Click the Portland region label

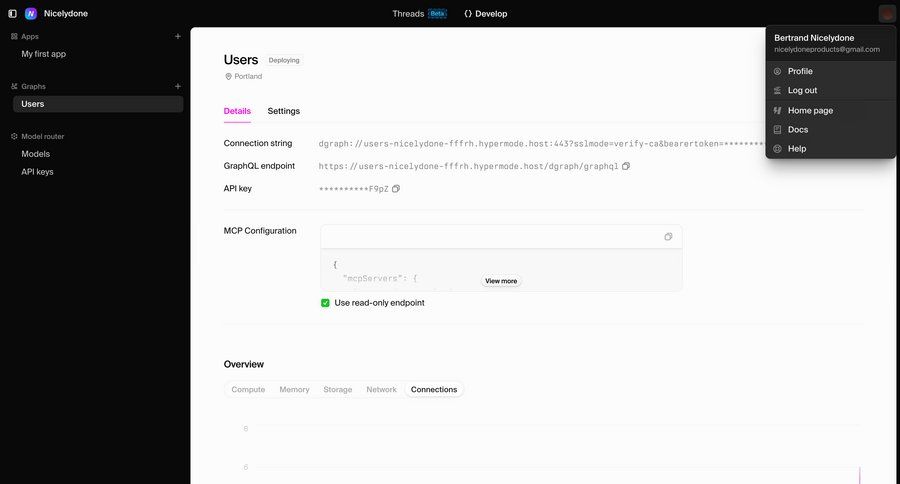[x=248, y=76]
